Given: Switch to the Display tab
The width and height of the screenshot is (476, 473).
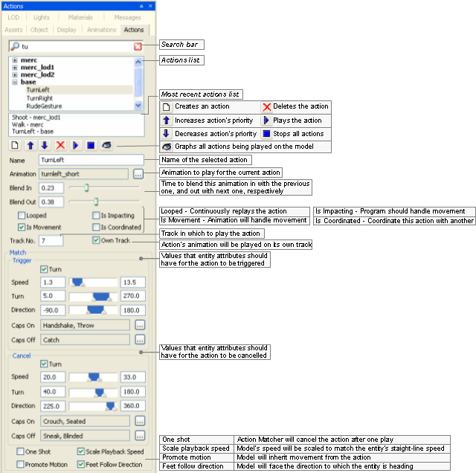Looking at the screenshot, I should tap(66, 30).
